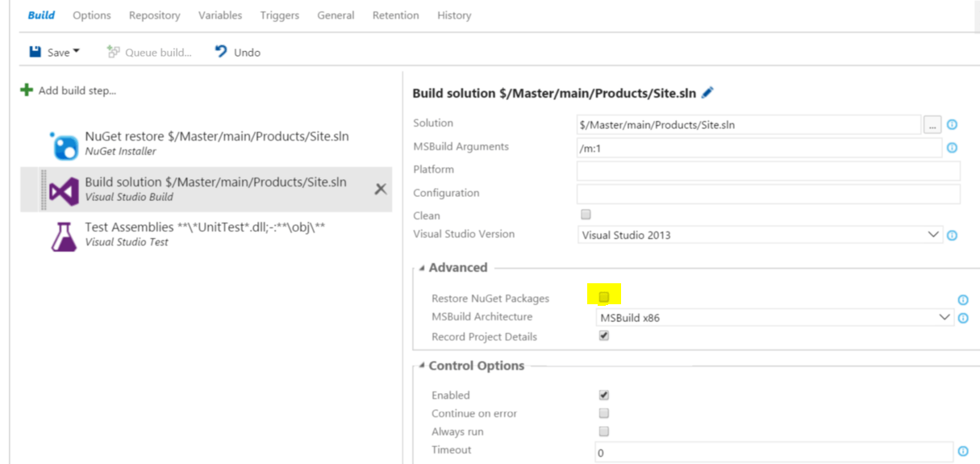Check the Always run checkbox
Screen dimensions: 980x464
click(x=604, y=432)
